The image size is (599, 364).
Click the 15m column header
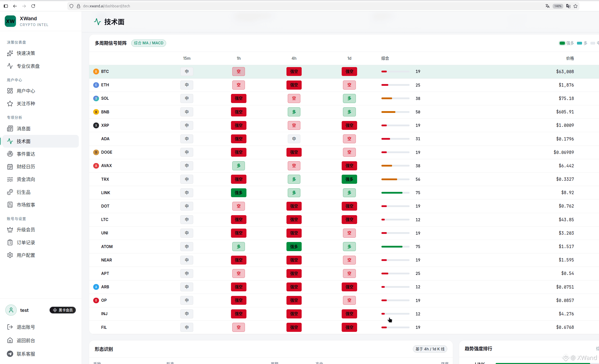[x=187, y=58]
